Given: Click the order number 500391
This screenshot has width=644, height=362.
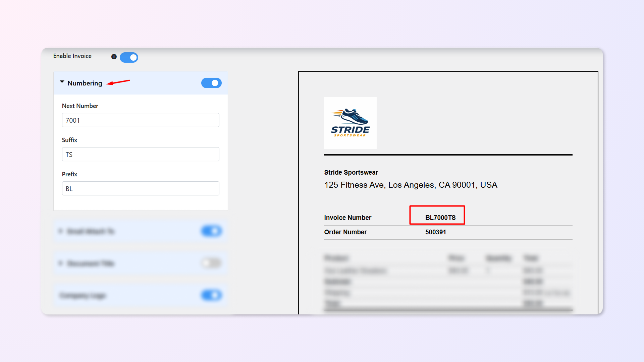Looking at the screenshot, I should click(x=435, y=232).
